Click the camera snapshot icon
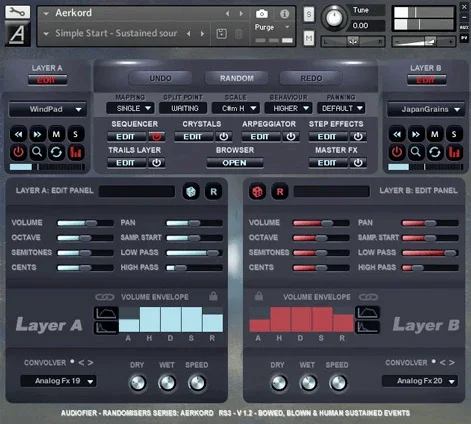The width and height of the screenshot is (471, 424). 262,14
